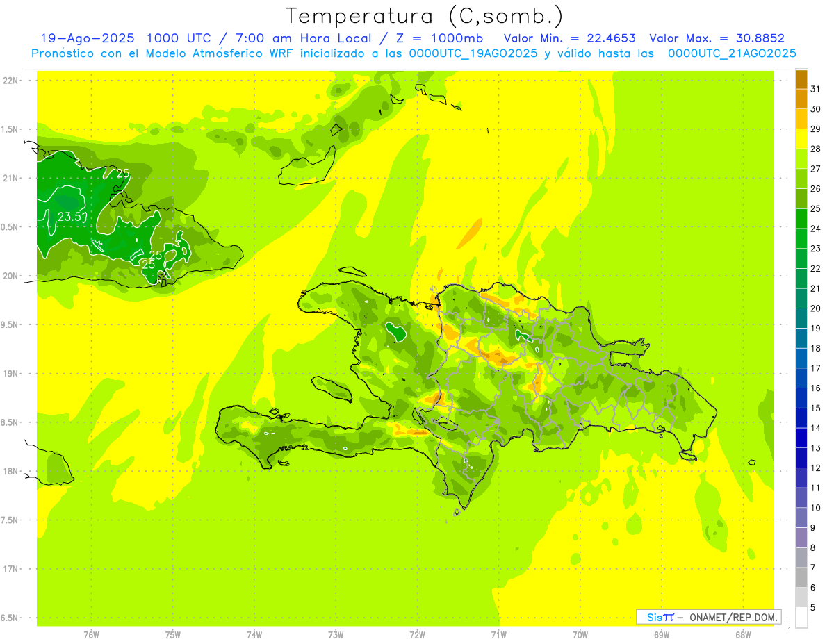Click the '70W' longitude label

(580, 635)
